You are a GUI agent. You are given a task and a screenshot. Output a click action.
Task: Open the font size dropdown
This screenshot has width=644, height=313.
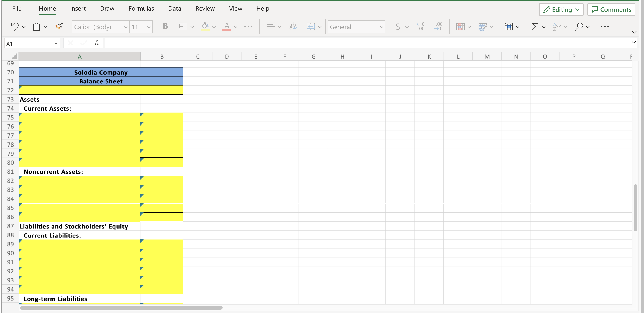coord(148,27)
